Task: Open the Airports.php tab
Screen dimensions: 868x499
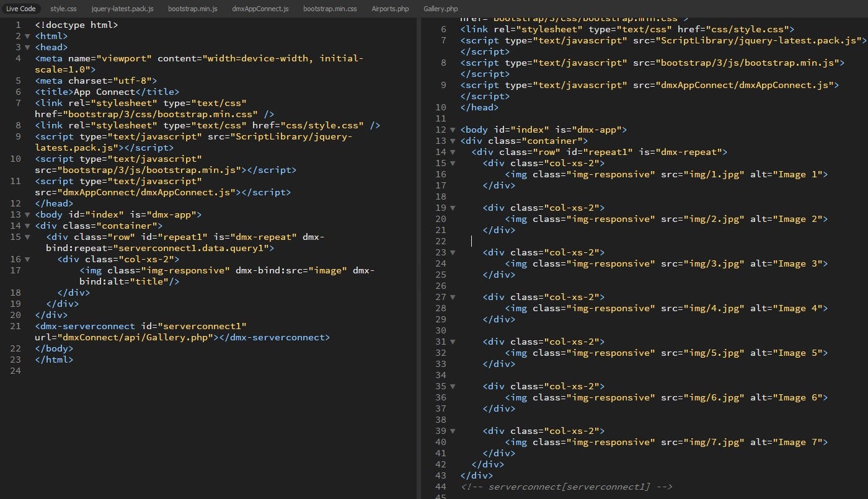Action: click(x=391, y=9)
